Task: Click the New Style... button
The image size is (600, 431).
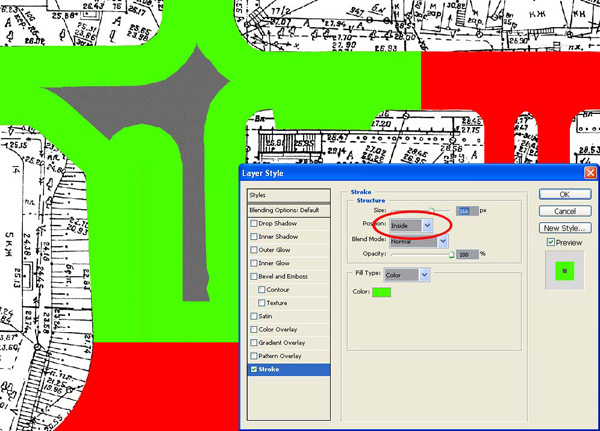Action: click(564, 227)
